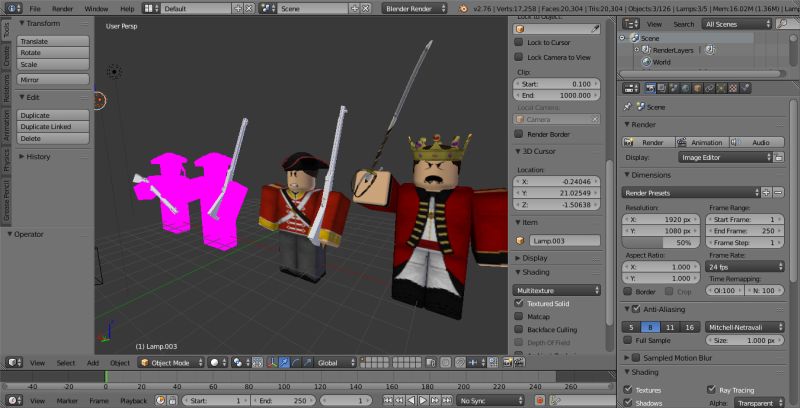Click the RenderLayers icon in outliner
This screenshot has width=800, height=408.
(x=646, y=50)
